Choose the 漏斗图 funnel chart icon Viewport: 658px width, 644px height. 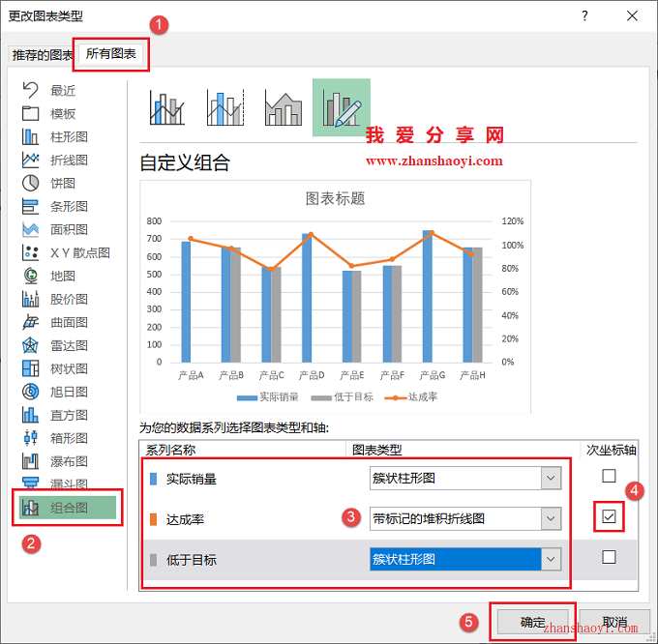coord(30,483)
